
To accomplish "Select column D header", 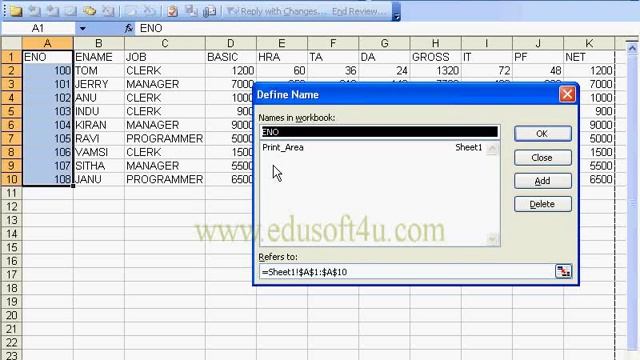I will coord(231,43).
